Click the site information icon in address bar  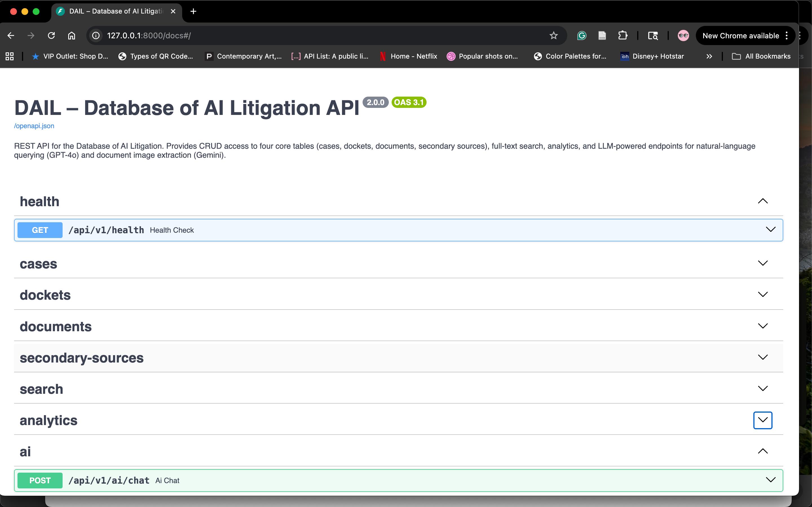tap(96, 35)
